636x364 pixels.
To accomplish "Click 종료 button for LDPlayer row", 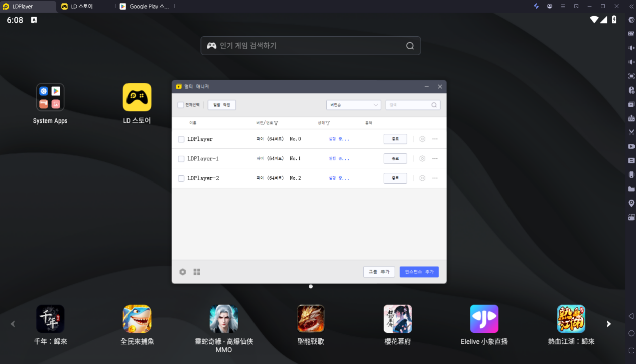I will (x=395, y=139).
